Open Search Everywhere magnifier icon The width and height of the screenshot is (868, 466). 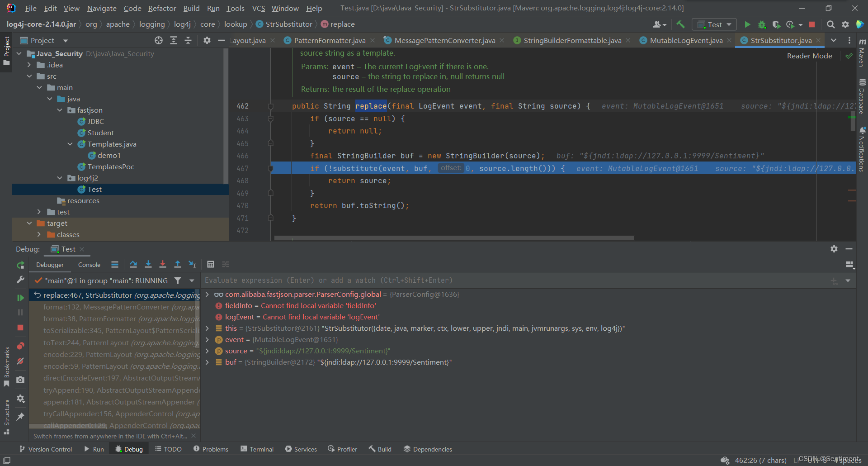(830, 24)
